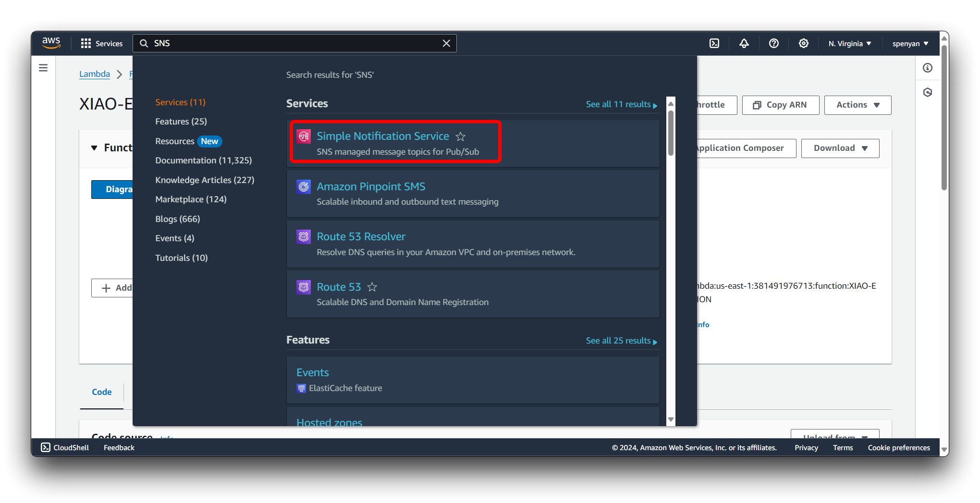
Task: Open the Privacy footer link
Action: (806, 448)
